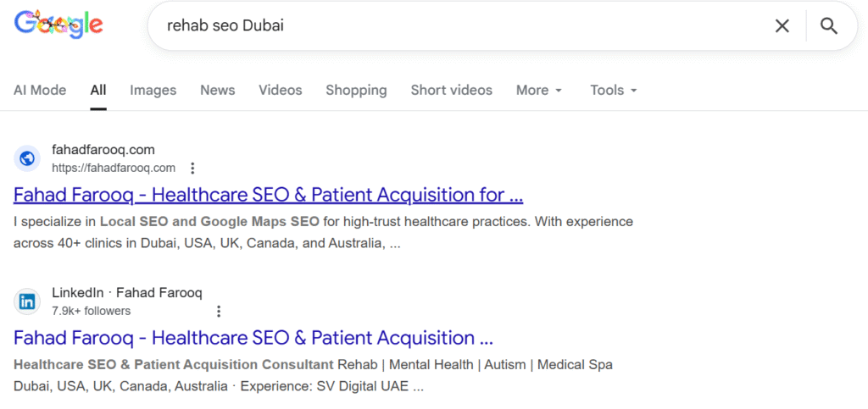Click the All tab
The image size is (868, 409).
pyautogui.click(x=98, y=90)
